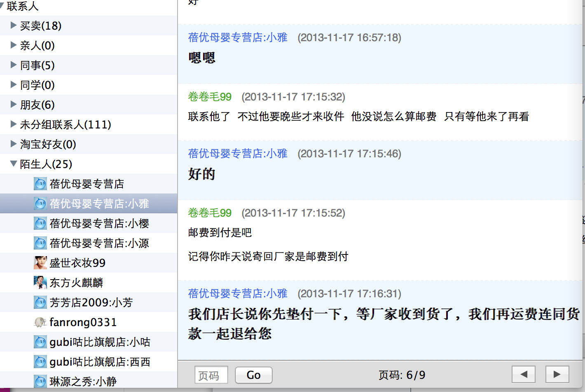Expand the 朋友(6) contact group
The image size is (585, 392).
coord(14,105)
